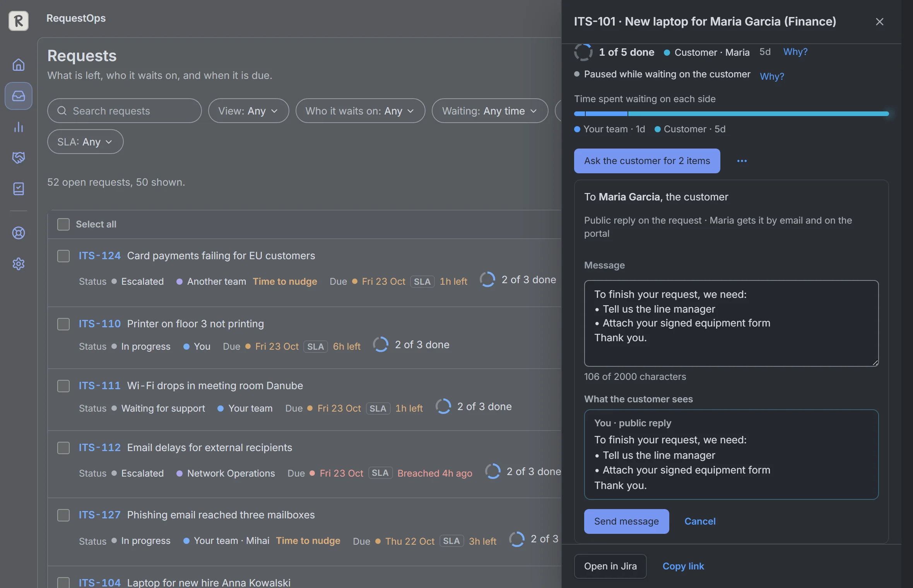Open the handshake icon in sidebar

click(x=19, y=157)
